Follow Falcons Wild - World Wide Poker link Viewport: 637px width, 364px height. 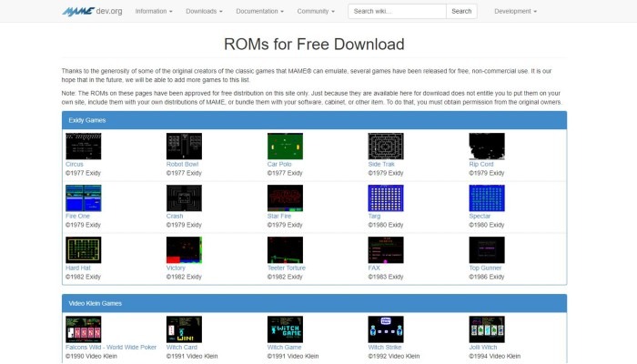(111, 348)
